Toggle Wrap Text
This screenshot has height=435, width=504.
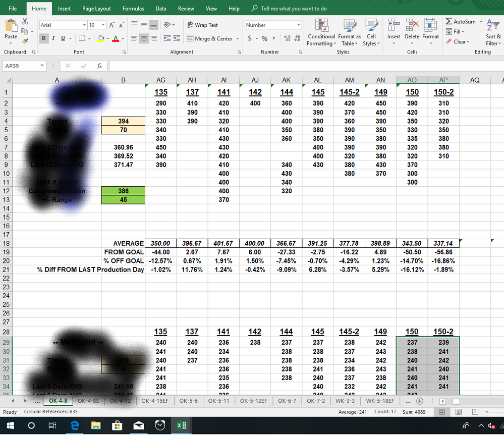202,25
